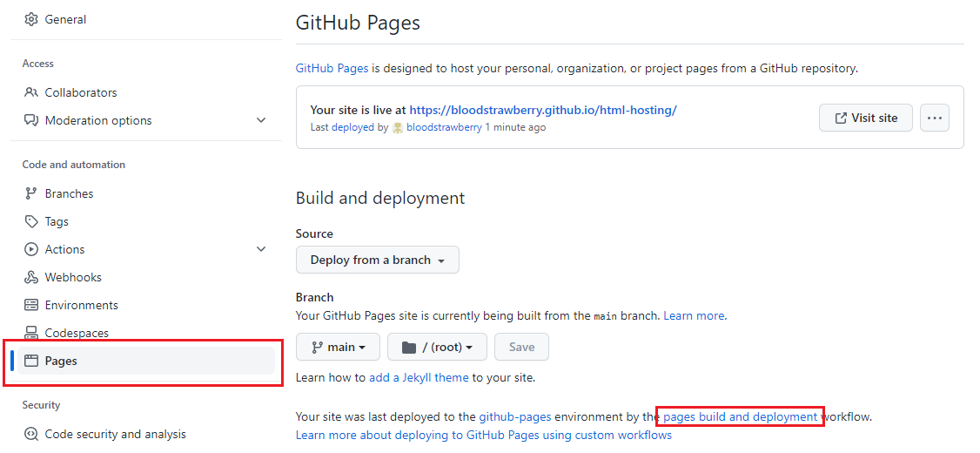Open the github-pages environment link
Viewport: 980px width, 453px height.
tap(515, 416)
